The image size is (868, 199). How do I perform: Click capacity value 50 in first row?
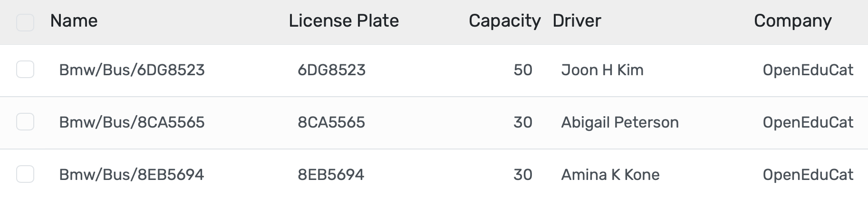[522, 70]
